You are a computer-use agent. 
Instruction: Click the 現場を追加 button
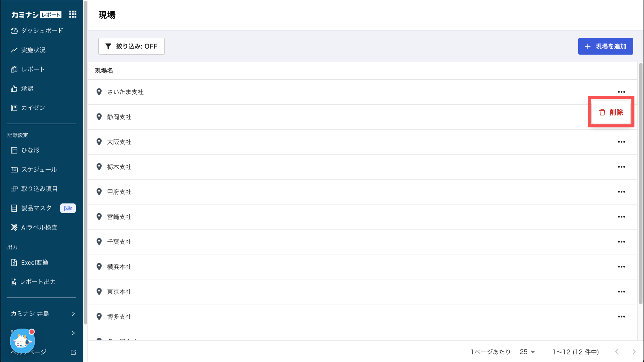click(x=605, y=46)
